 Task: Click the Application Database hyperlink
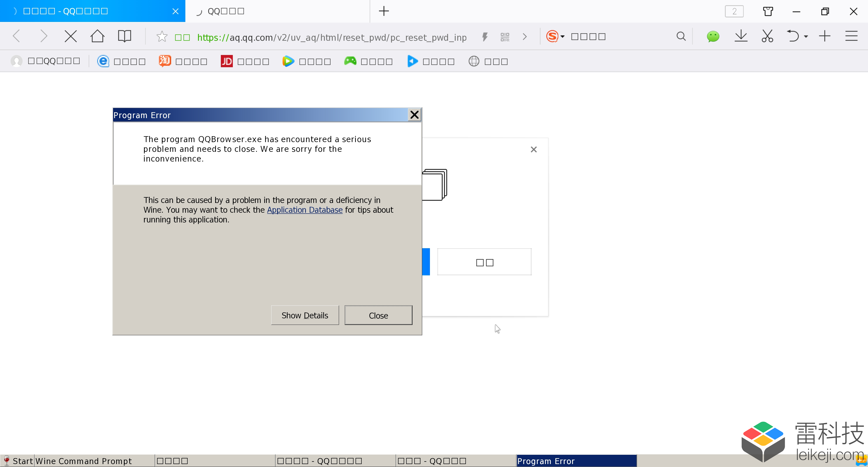coord(305,209)
